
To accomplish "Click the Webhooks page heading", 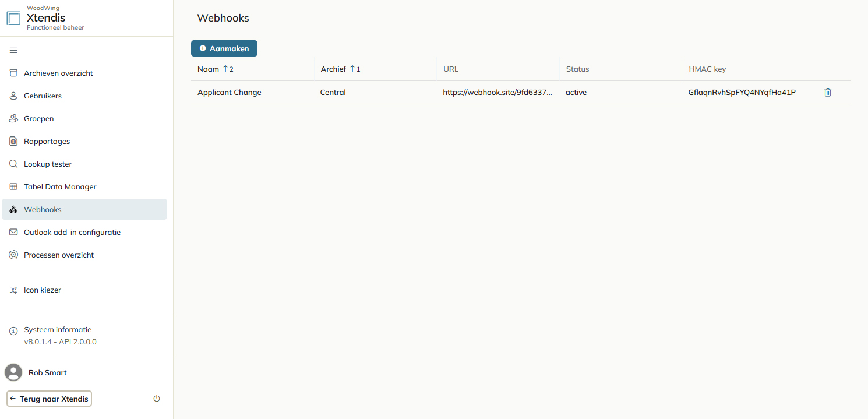I will pyautogui.click(x=223, y=18).
